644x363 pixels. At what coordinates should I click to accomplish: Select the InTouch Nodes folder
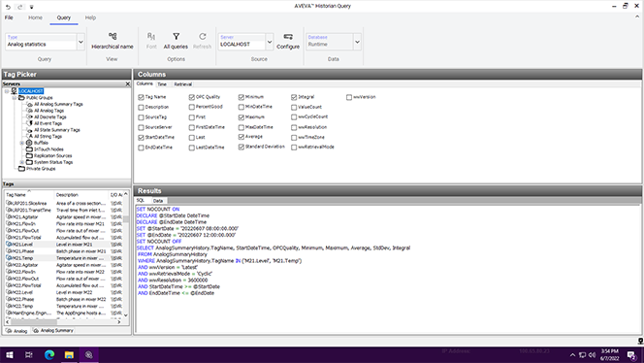click(48, 149)
